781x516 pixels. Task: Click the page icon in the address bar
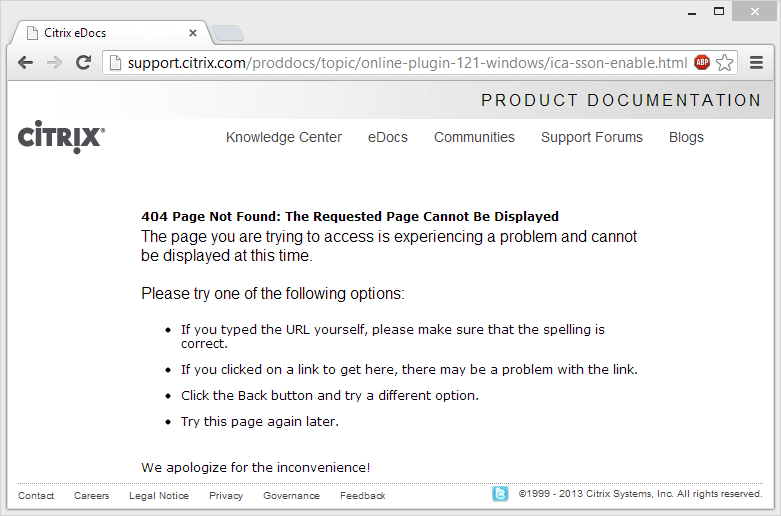point(116,63)
